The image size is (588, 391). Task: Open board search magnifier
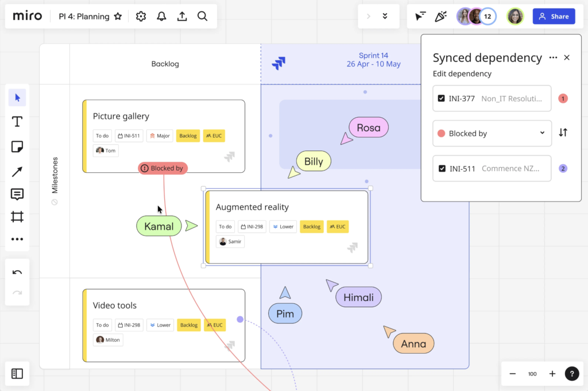click(x=203, y=16)
